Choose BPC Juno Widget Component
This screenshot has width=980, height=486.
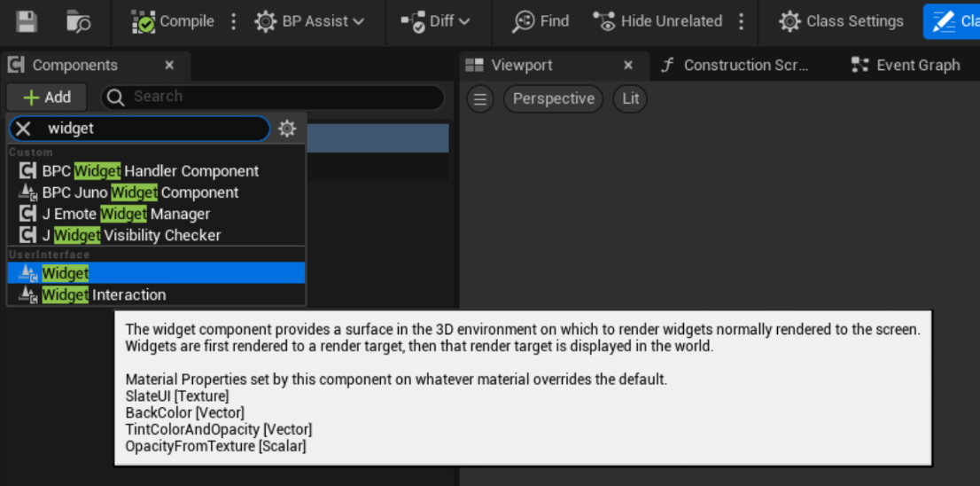click(x=140, y=192)
